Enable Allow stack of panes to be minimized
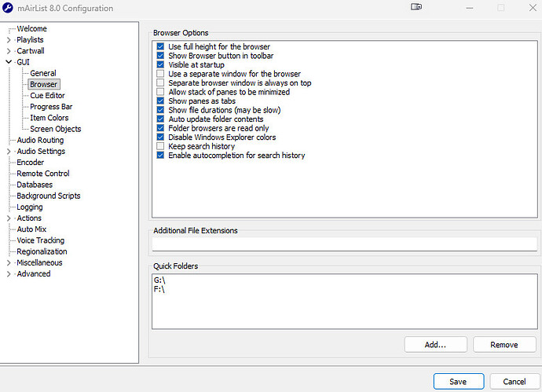This screenshot has width=542, height=392. tap(160, 92)
